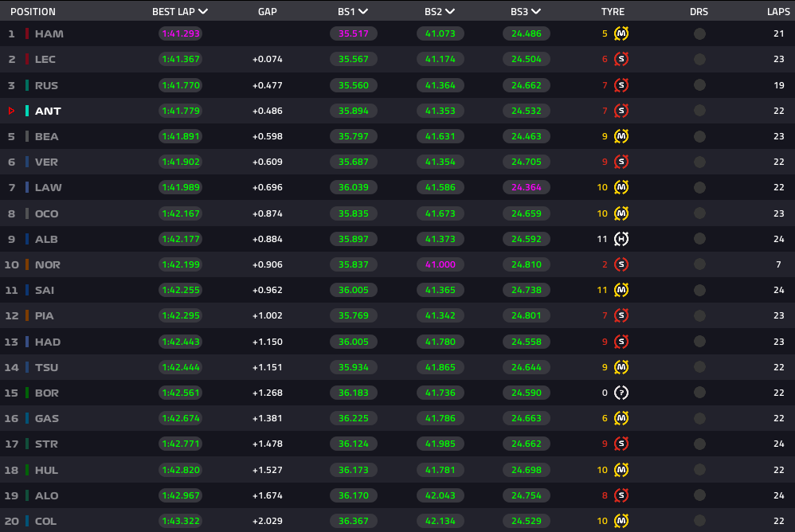
Task: Click the red arrow beside ANT
Action: coord(11,111)
